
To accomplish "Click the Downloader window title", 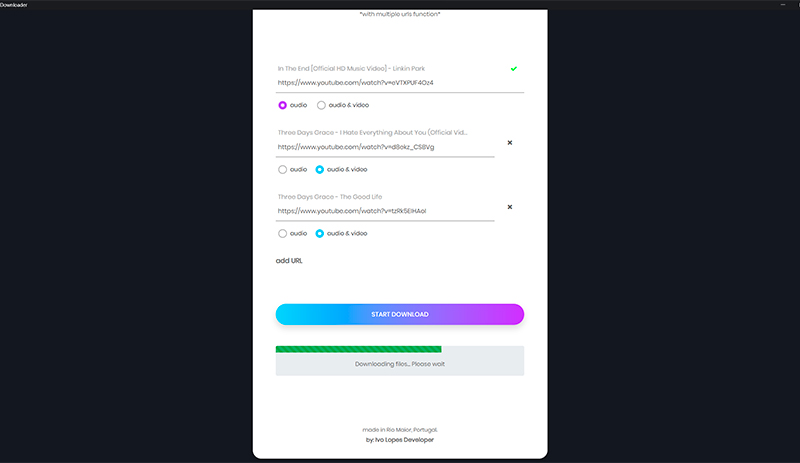I will tap(14, 5).
